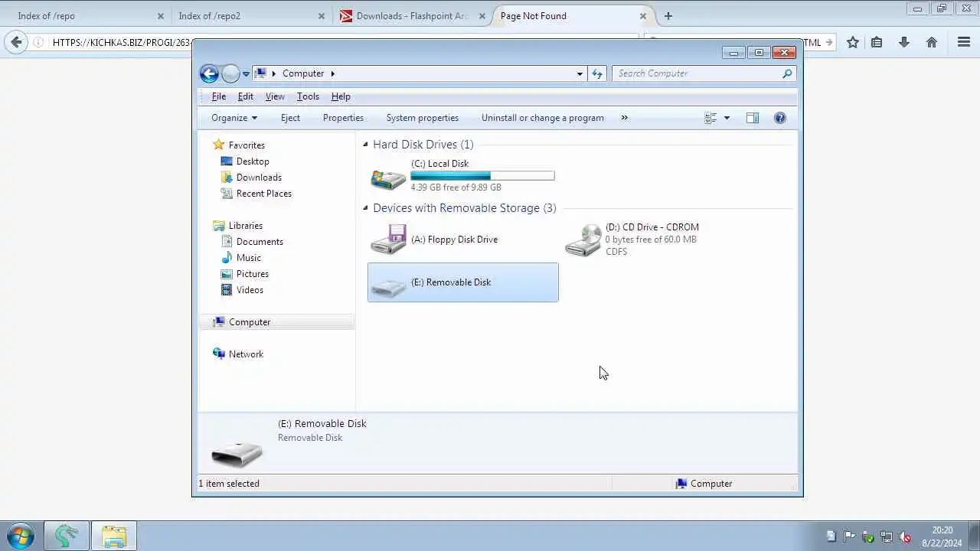This screenshot has height=551, width=980.
Task: Open the view options dropdown arrow
Action: click(x=727, y=118)
